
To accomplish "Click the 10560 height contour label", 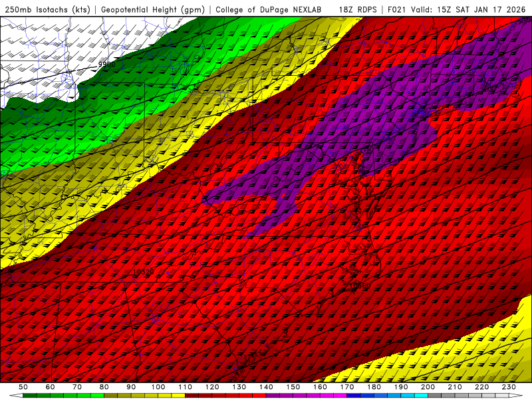I will pyautogui.click(x=360, y=286).
